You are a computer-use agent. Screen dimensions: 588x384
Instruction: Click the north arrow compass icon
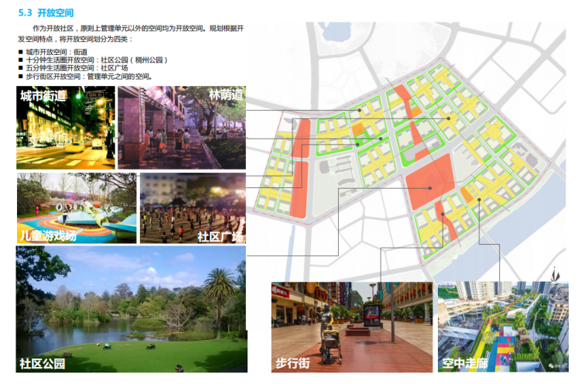click(x=557, y=276)
